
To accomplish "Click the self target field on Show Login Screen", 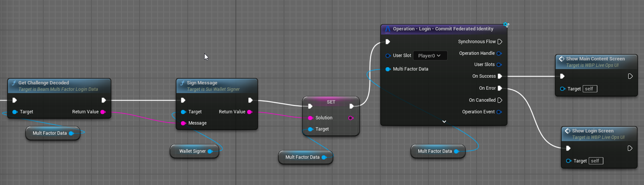I will pos(595,161).
